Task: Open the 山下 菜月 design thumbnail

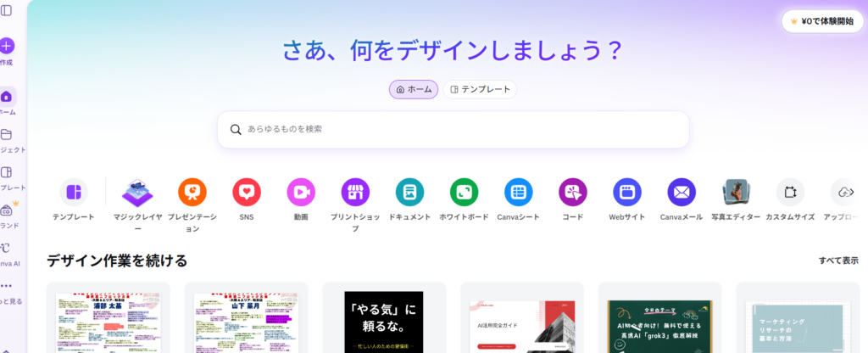Action: point(247,318)
